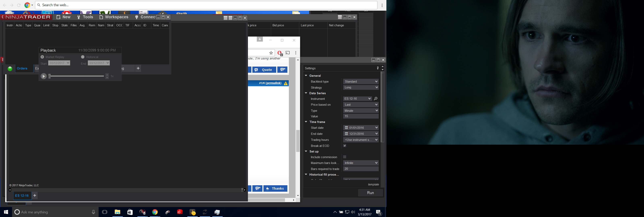Open the browser three-dot menu in small window

296,53
